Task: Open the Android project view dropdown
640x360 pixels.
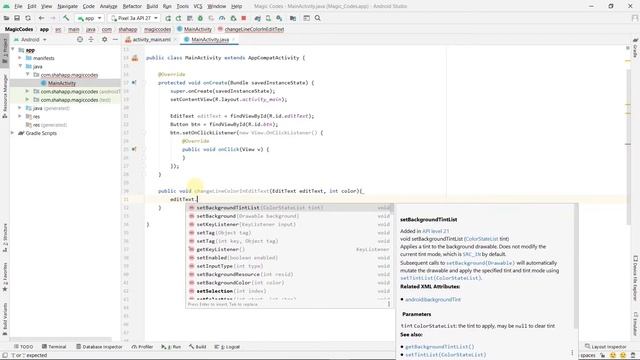Action: [x=31, y=40]
